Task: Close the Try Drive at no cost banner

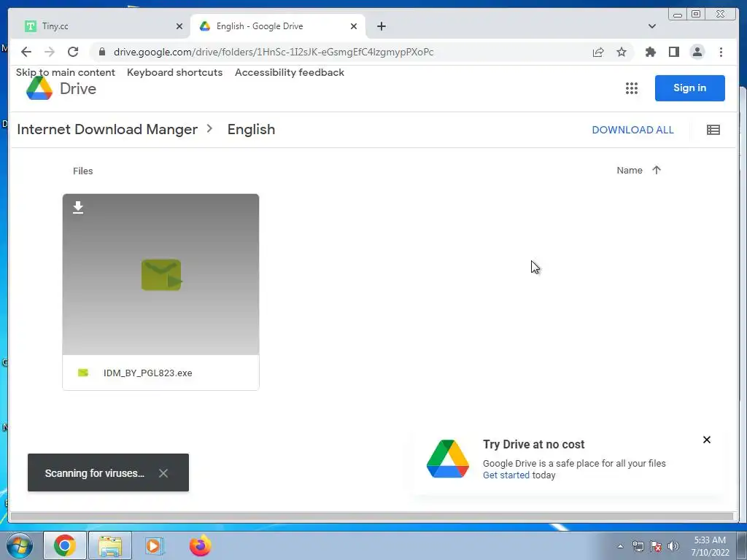Action: click(x=707, y=440)
